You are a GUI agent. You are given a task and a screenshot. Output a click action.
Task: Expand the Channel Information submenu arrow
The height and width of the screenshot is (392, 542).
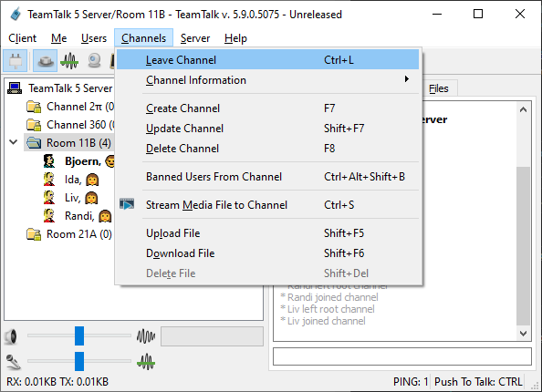407,79
